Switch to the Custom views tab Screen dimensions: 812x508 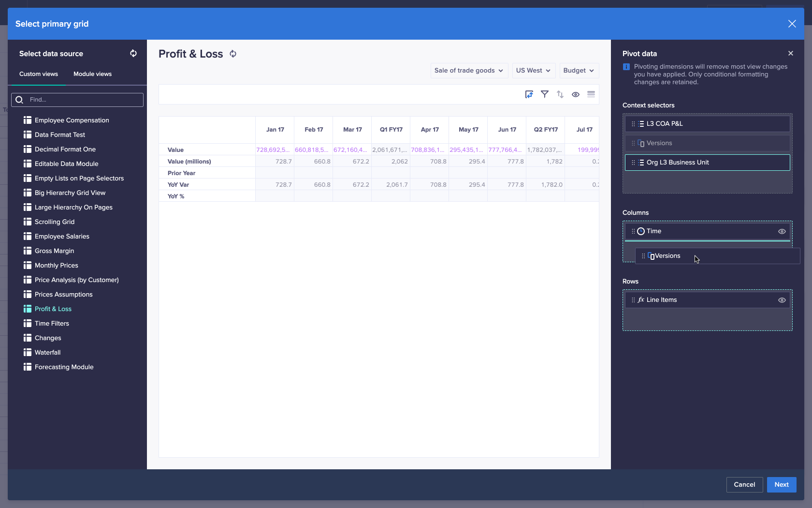pyautogui.click(x=38, y=74)
